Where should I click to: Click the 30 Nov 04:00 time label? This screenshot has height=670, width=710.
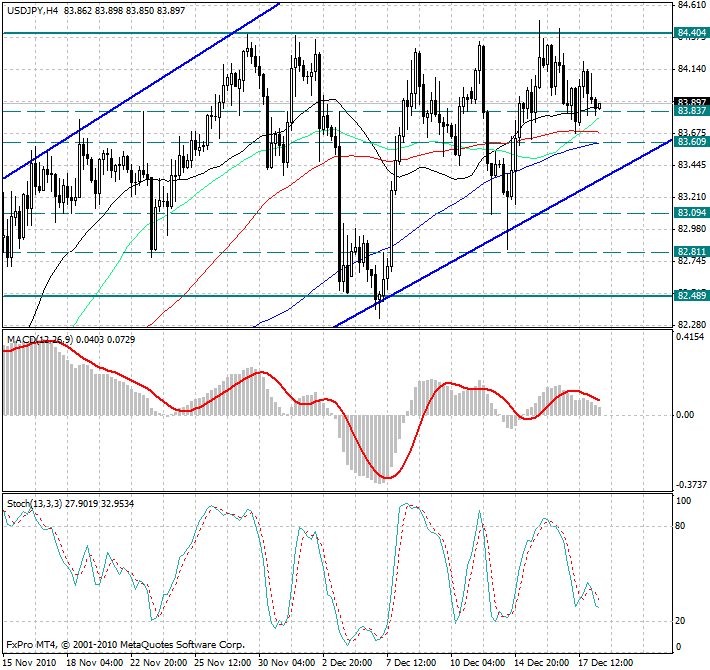(287, 663)
